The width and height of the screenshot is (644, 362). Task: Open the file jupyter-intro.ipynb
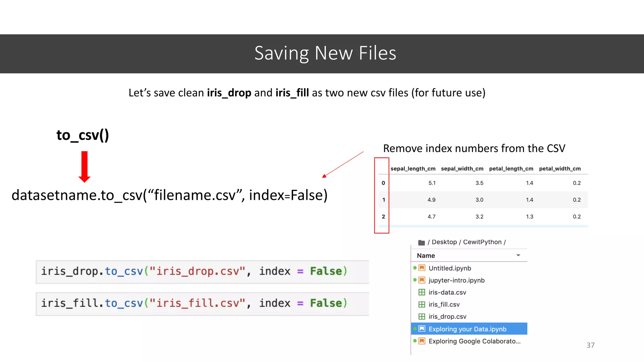pos(456,280)
